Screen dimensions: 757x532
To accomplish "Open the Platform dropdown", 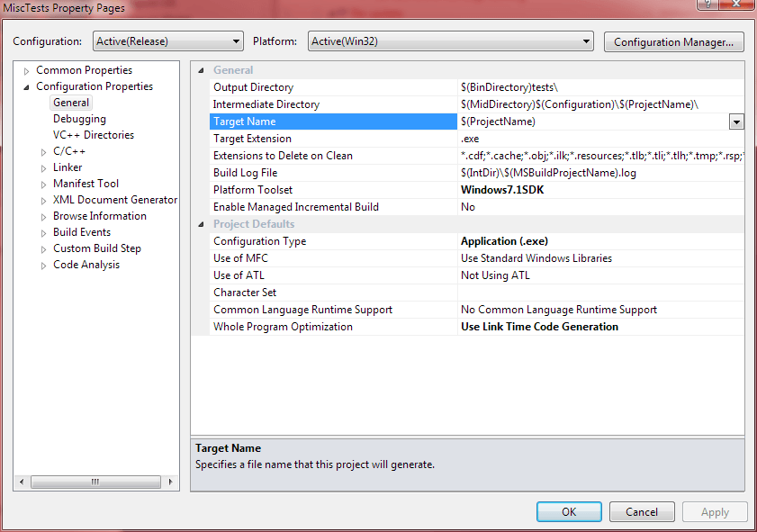I will [586, 41].
